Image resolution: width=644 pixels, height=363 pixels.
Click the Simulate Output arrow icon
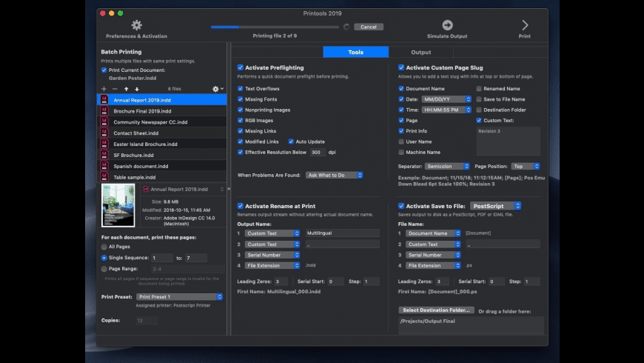[x=447, y=25]
